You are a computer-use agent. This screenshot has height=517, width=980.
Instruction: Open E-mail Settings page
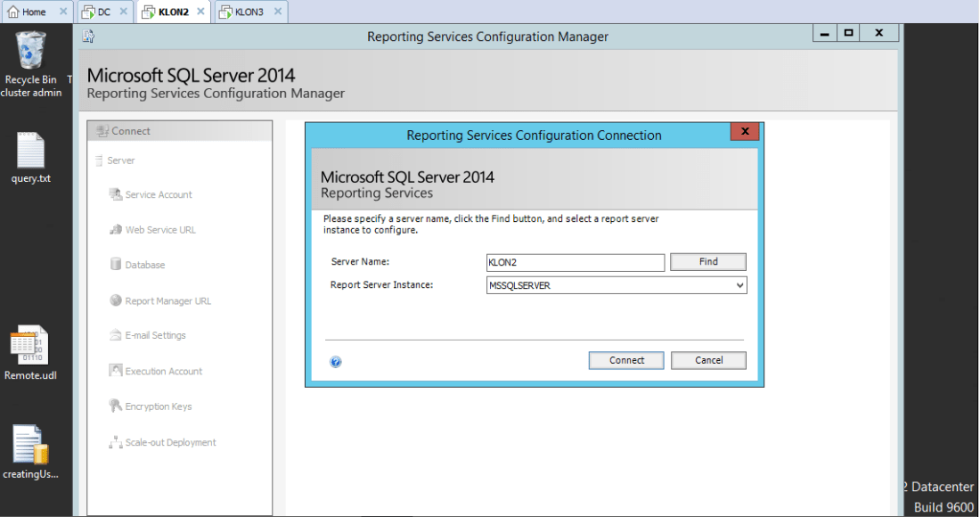[x=155, y=336]
